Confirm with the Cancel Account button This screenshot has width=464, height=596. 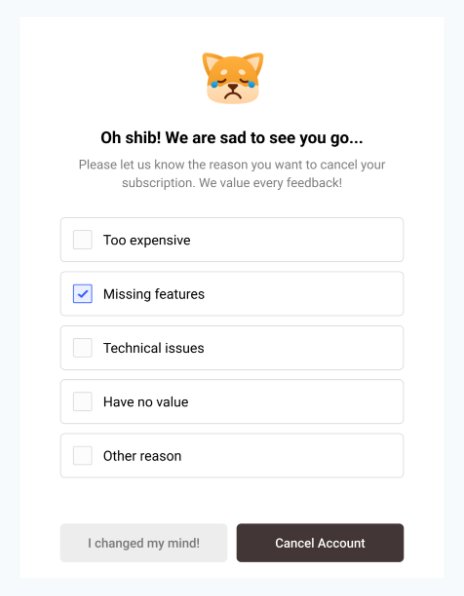(x=320, y=543)
